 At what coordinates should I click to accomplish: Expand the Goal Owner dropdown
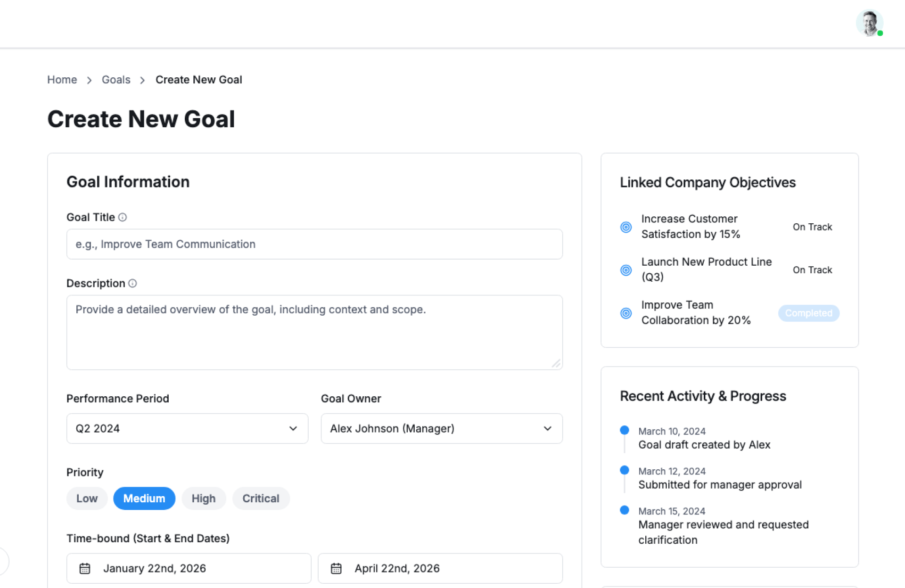pyautogui.click(x=441, y=428)
